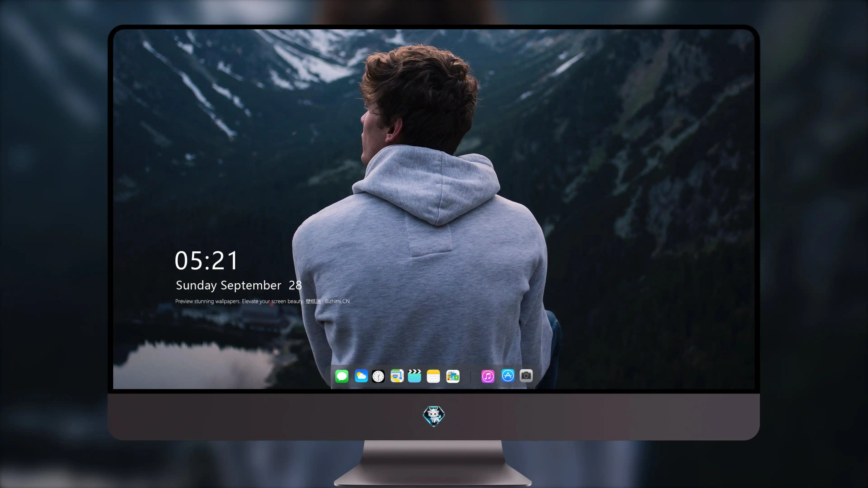Launch the pink iTunes Store music app
This screenshot has height=488, width=868.
click(x=488, y=376)
